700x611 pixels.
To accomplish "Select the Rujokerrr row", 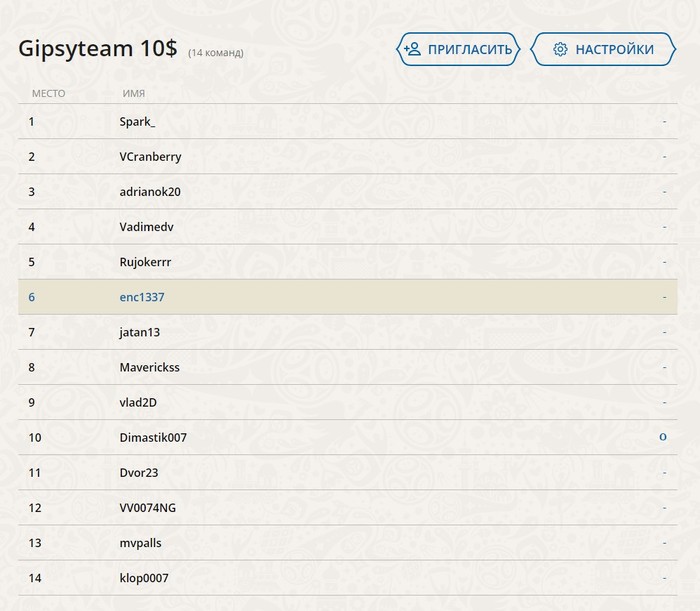I will [348, 262].
